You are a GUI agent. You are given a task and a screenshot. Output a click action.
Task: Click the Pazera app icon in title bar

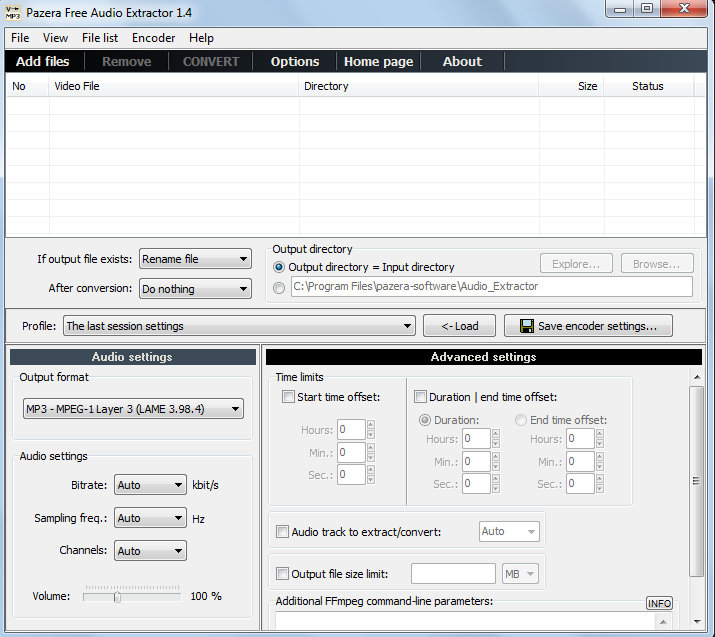click(x=13, y=12)
